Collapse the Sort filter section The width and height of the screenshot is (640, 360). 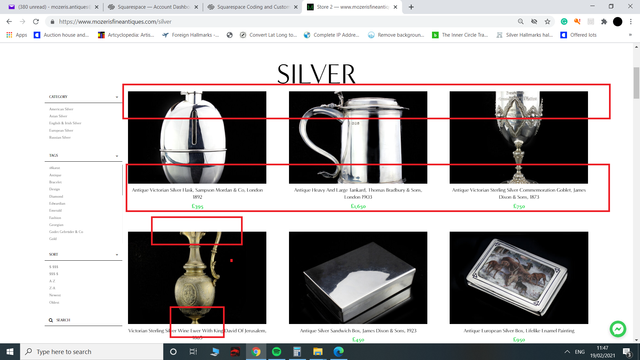(117, 254)
